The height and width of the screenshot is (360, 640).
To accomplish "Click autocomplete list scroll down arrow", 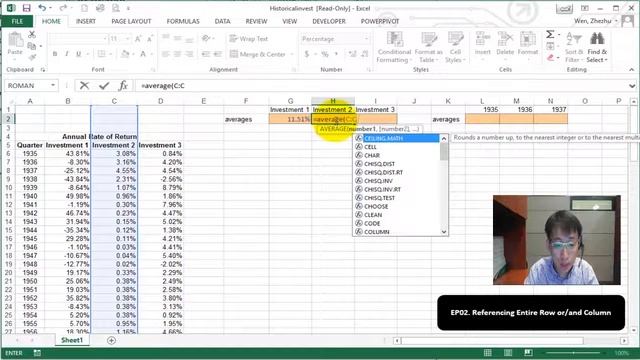I will pos(444,232).
